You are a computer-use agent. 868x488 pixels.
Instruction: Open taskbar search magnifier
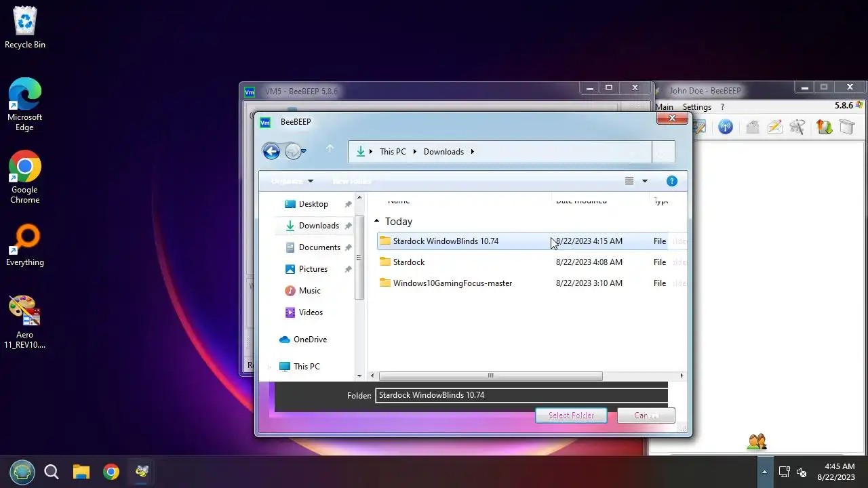pyautogui.click(x=52, y=472)
